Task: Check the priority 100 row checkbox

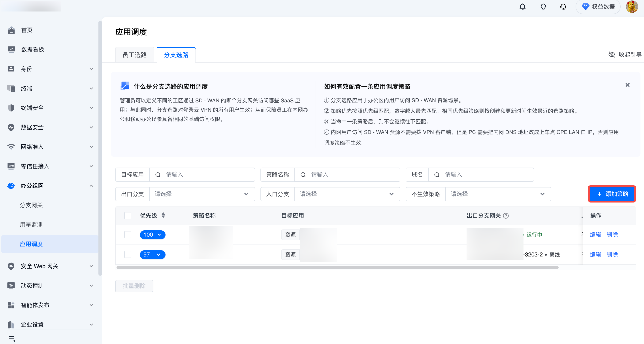Action: coord(128,235)
